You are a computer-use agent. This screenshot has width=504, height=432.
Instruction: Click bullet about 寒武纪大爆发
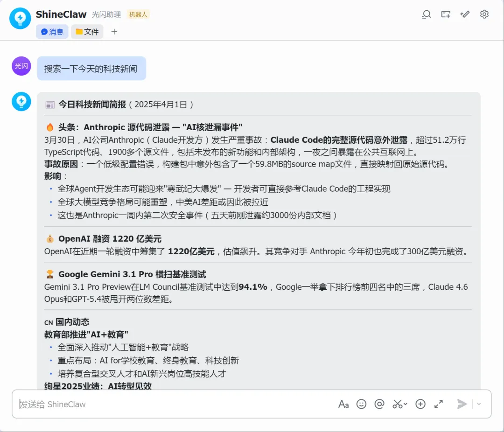[x=224, y=188]
